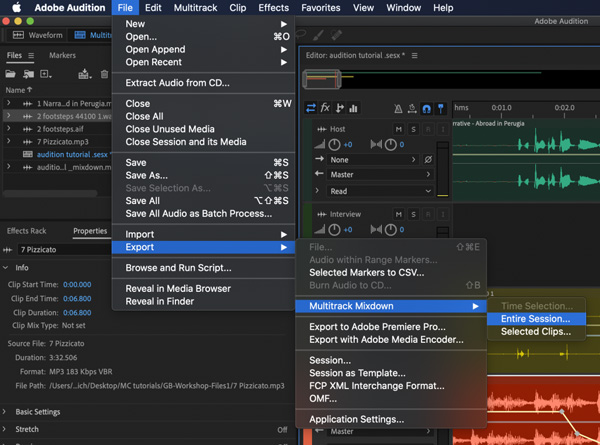The image size is (600, 445).
Task: Click the Inputs/Outputs arrows icon in Editor
Action: [311, 108]
